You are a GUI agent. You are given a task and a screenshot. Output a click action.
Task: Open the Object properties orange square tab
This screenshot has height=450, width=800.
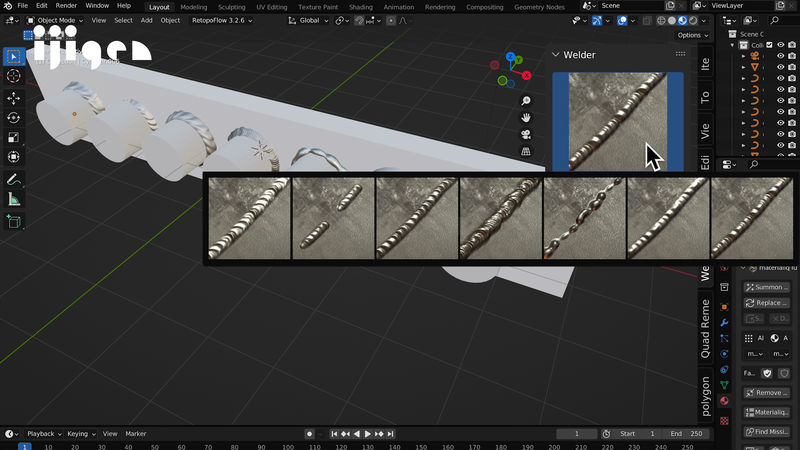[x=724, y=307]
